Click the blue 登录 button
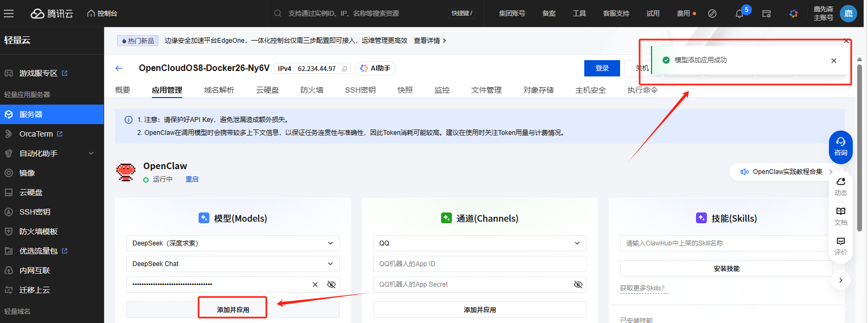Viewport: 868px width, 323px height. (x=602, y=68)
